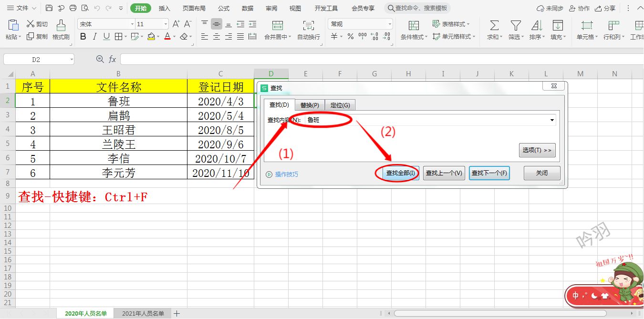This screenshot has width=644, height=319.
Task: Expand the search content dropdown in Find dialog
Action: [552, 120]
